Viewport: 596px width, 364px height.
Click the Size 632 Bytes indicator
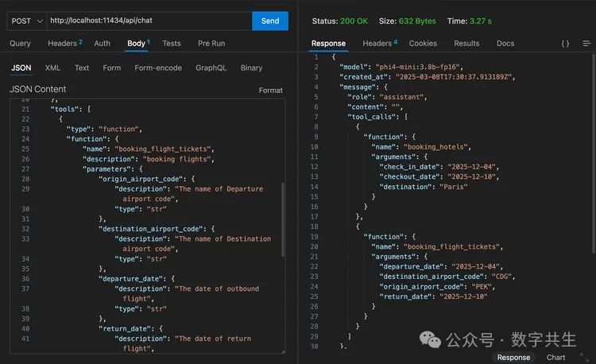(x=407, y=21)
